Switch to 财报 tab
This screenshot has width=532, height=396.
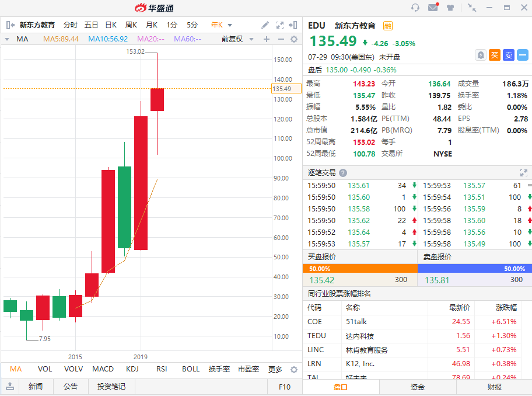494,387
